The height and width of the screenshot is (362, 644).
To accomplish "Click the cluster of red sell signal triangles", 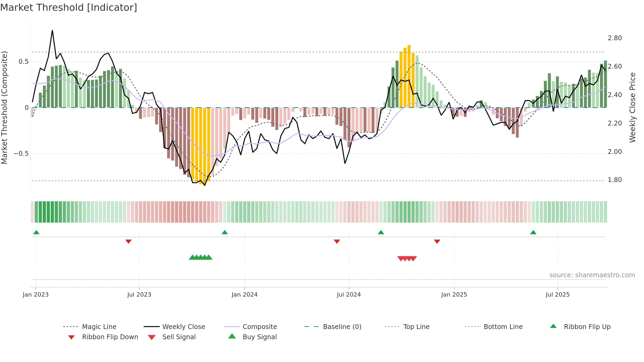I will click(x=407, y=258).
